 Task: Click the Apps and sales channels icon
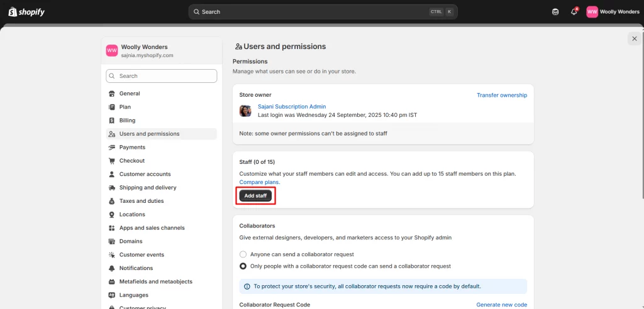tap(112, 228)
